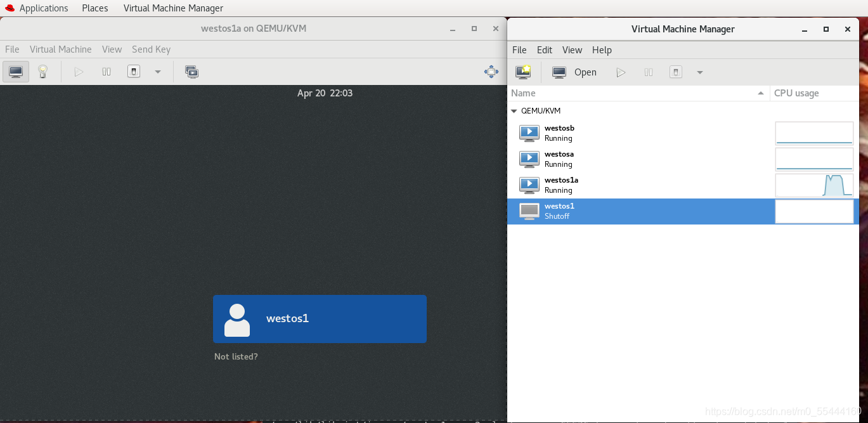Image resolution: width=868 pixels, height=423 pixels.
Task: Sort list by CPU usage column
Action: 814,93
